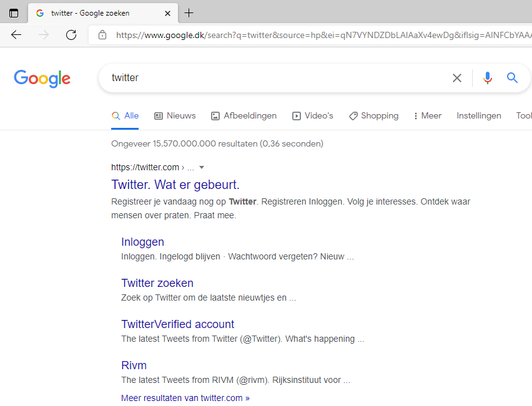Screen dimensions: 532x406
Task: Click 'The latest Tweets from Twitter (@Twitter)' text
Action: click(x=202, y=339)
